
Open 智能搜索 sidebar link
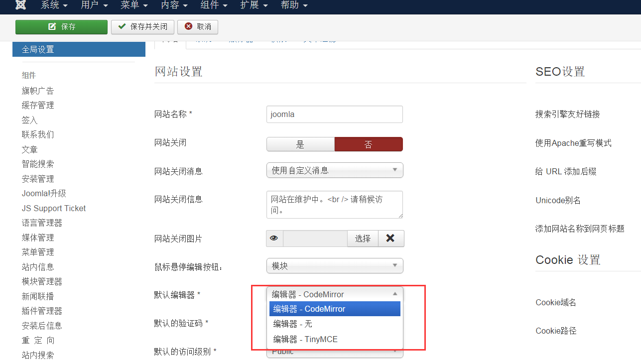(x=38, y=164)
